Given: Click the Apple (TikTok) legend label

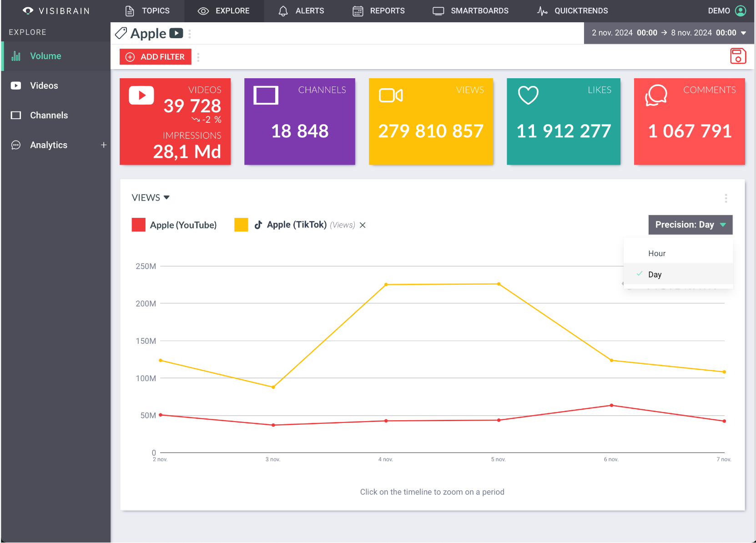Looking at the screenshot, I should [297, 225].
